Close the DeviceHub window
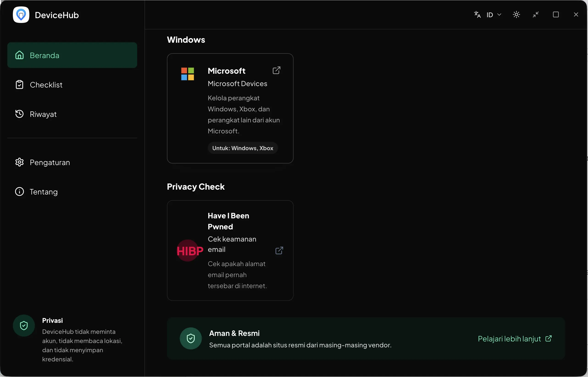The width and height of the screenshot is (588, 377). 576,15
